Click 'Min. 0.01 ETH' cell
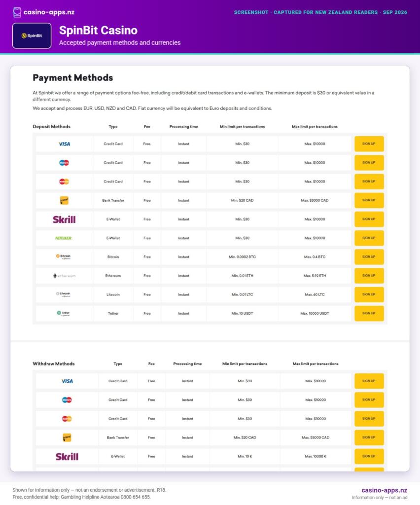Image resolution: width=420 pixels, height=505 pixels. 243,276
